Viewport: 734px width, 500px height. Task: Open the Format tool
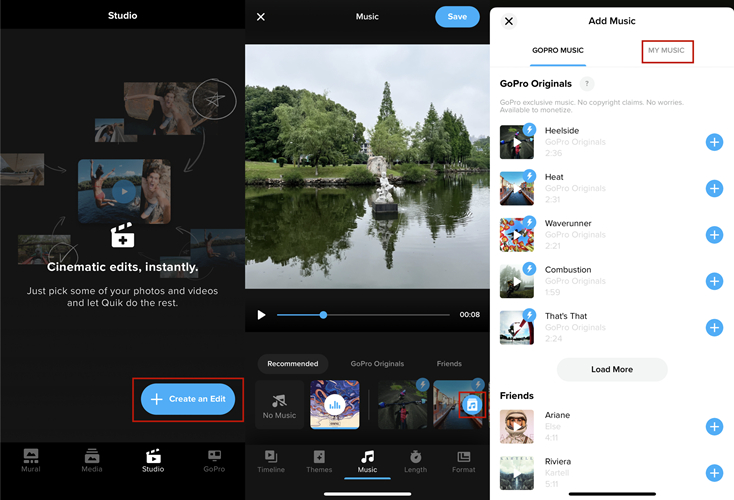(463, 461)
